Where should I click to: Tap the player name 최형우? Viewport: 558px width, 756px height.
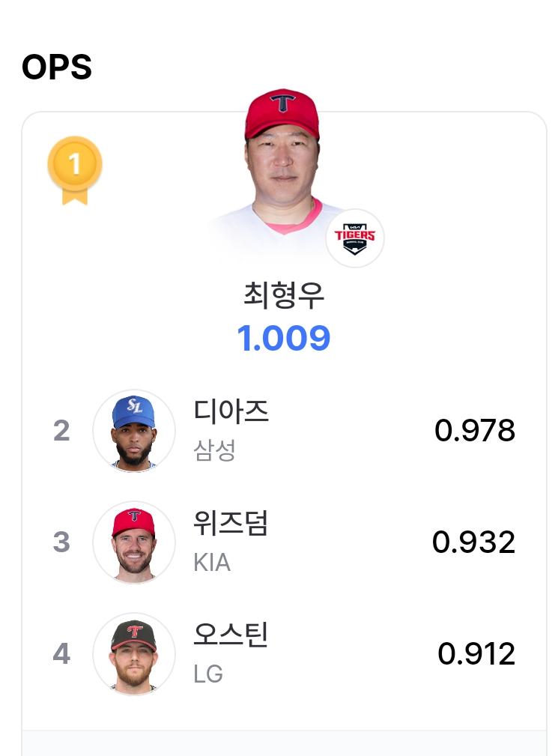284,295
